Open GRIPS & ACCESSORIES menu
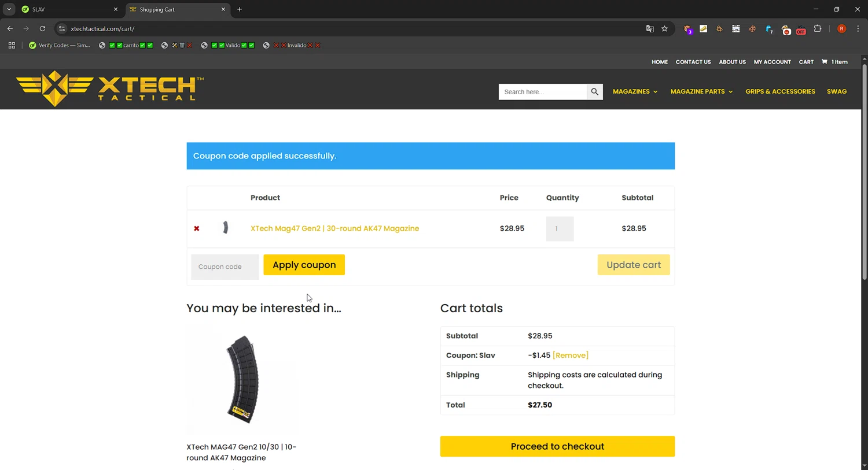 [780, 91]
